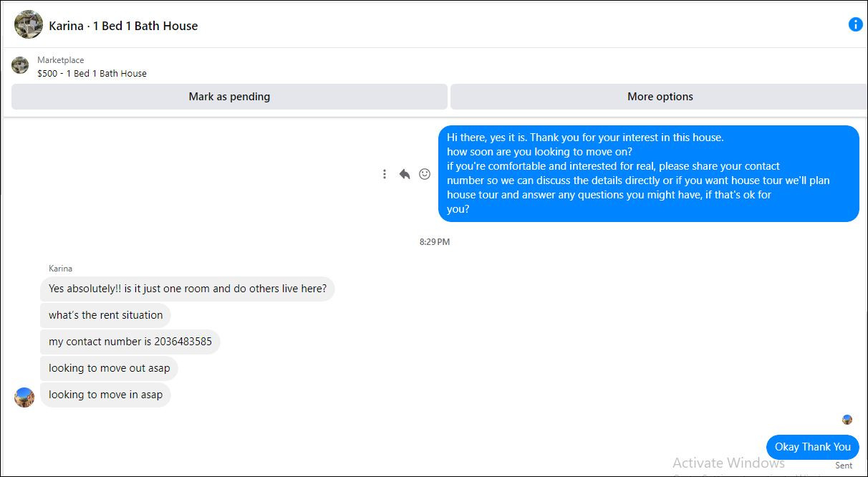Expand More options for the listing

[660, 97]
